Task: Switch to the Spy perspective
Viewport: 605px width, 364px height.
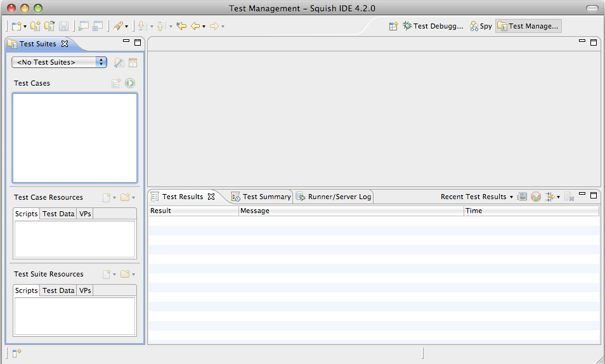Action: click(x=481, y=26)
